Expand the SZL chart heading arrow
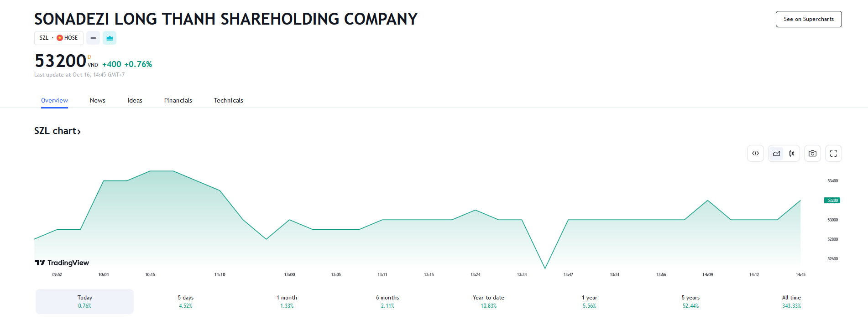 [79, 132]
